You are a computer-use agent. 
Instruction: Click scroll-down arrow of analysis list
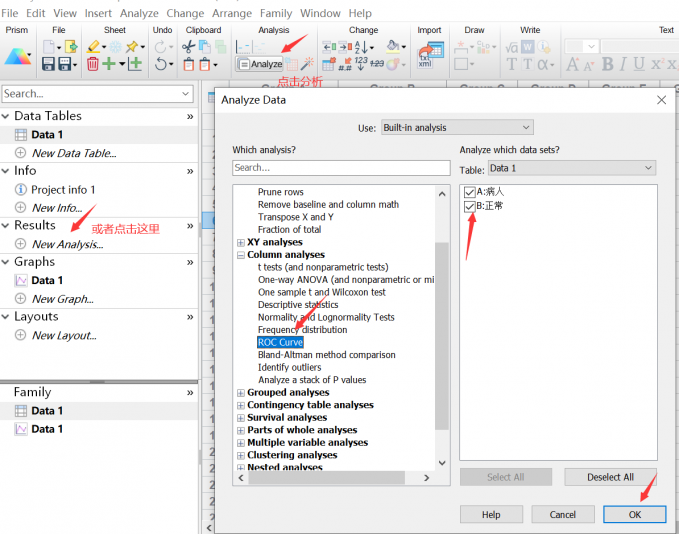[442, 463]
